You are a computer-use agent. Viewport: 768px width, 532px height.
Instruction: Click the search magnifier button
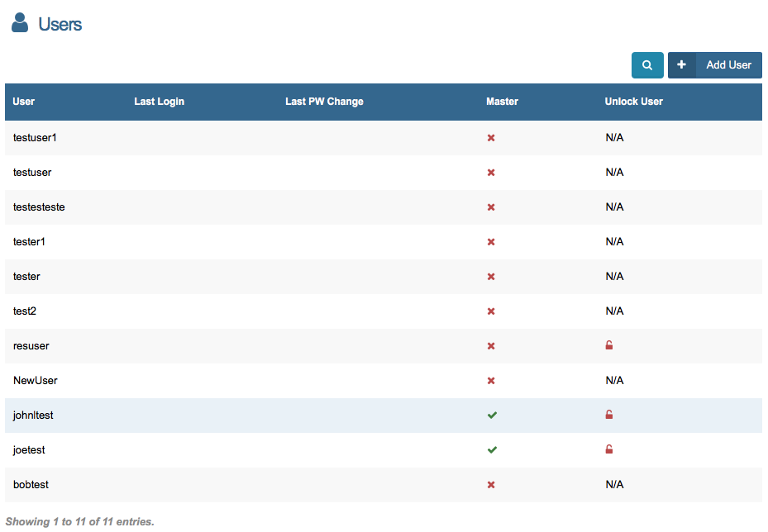(647, 65)
